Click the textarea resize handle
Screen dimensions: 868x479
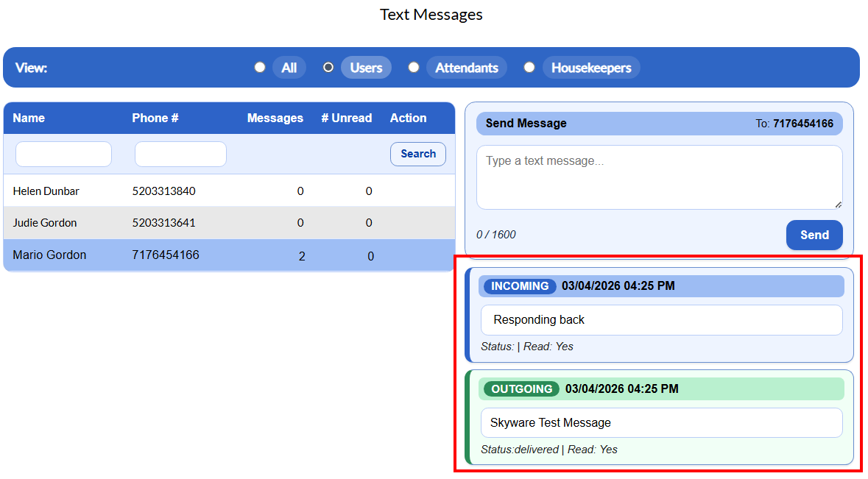pyautogui.click(x=838, y=205)
